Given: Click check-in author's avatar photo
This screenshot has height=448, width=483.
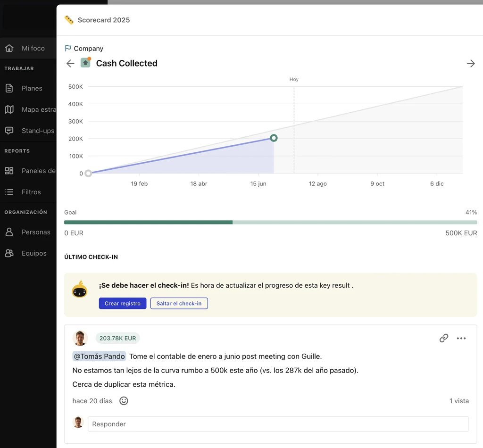Looking at the screenshot, I should [x=80, y=338].
